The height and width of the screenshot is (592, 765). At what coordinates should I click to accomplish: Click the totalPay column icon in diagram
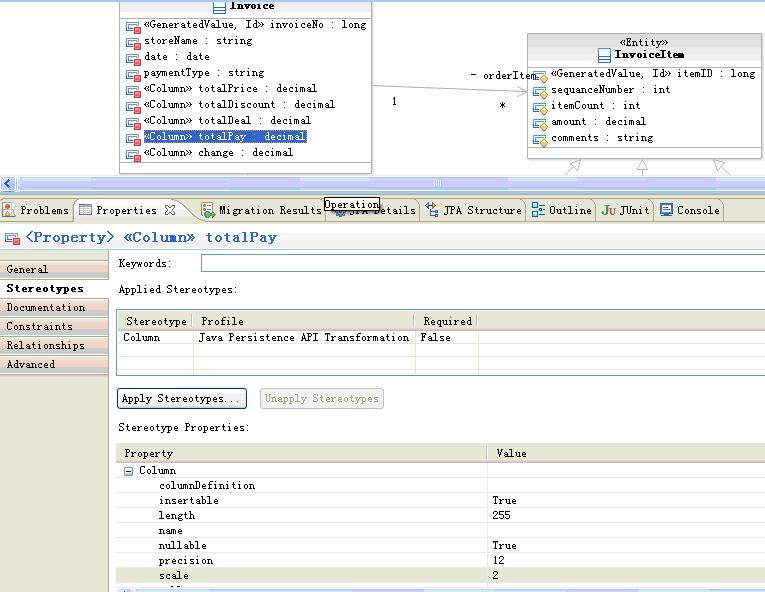pos(133,139)
